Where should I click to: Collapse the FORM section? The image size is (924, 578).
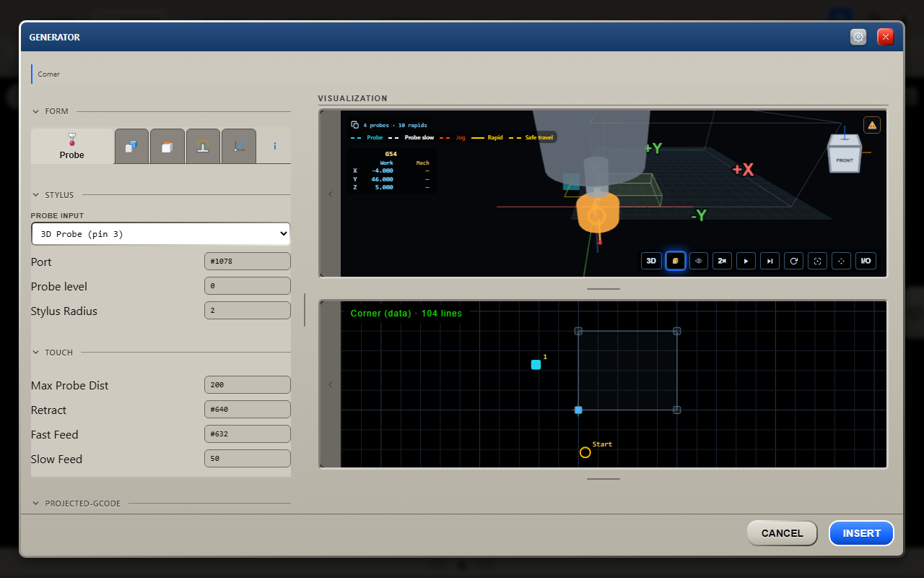pos(37,111)
